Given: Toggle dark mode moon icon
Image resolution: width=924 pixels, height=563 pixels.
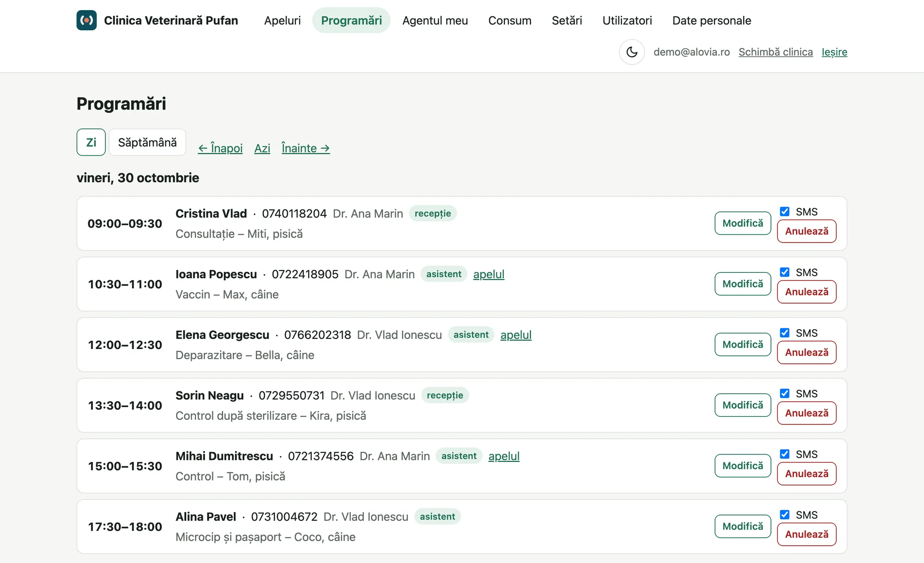Looking at the screenshot, I should [631, 52].
